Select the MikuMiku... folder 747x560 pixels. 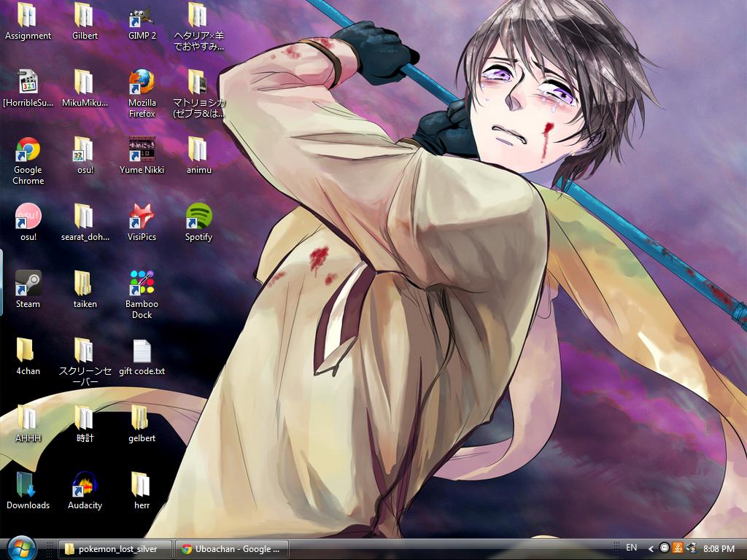point(85,88)
